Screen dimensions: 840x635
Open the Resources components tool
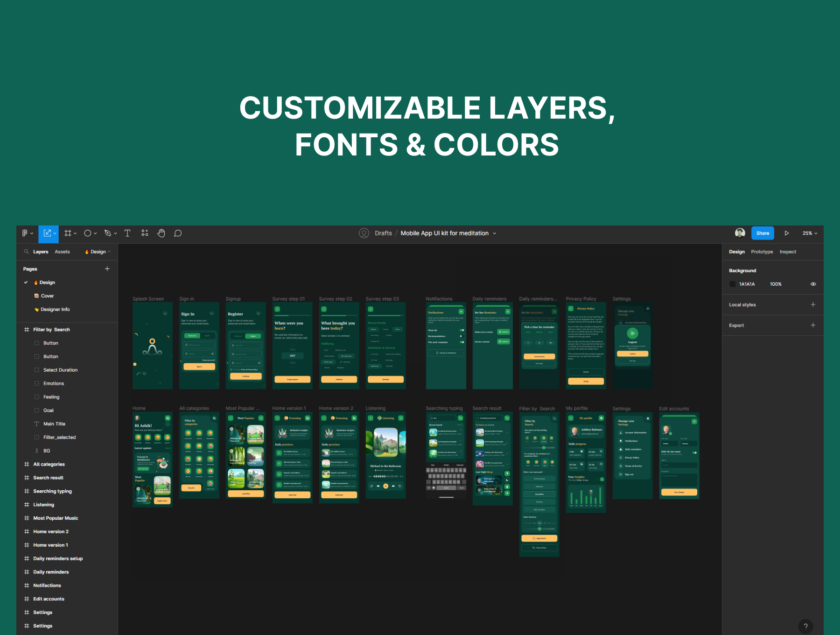coord(145,233)
